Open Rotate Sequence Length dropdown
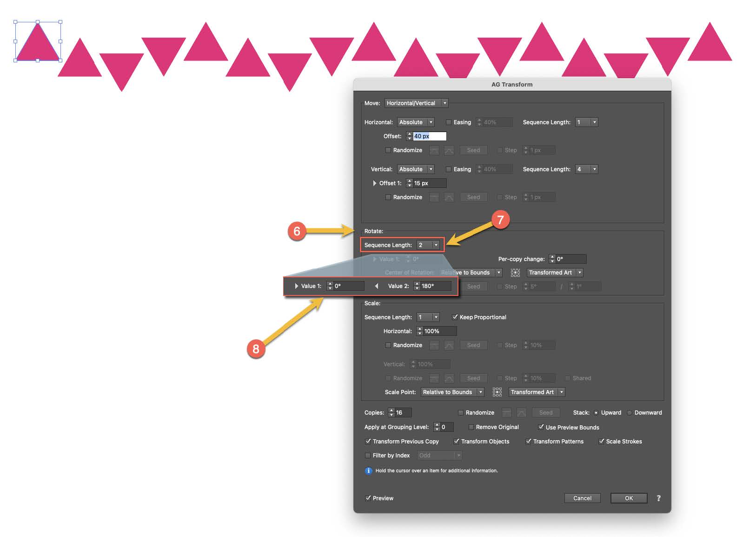The width and height of the screenshot is (756, 537). tap(428, 245)
